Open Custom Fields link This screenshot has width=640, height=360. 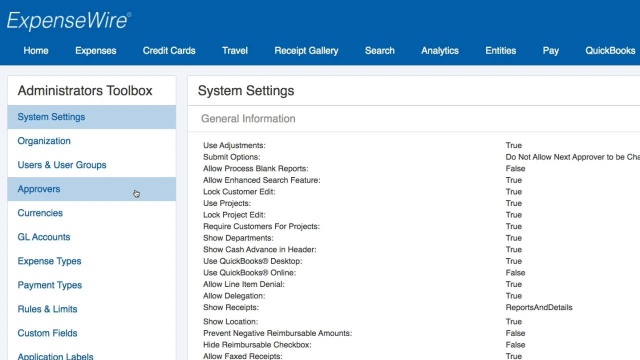coord(92,333)
